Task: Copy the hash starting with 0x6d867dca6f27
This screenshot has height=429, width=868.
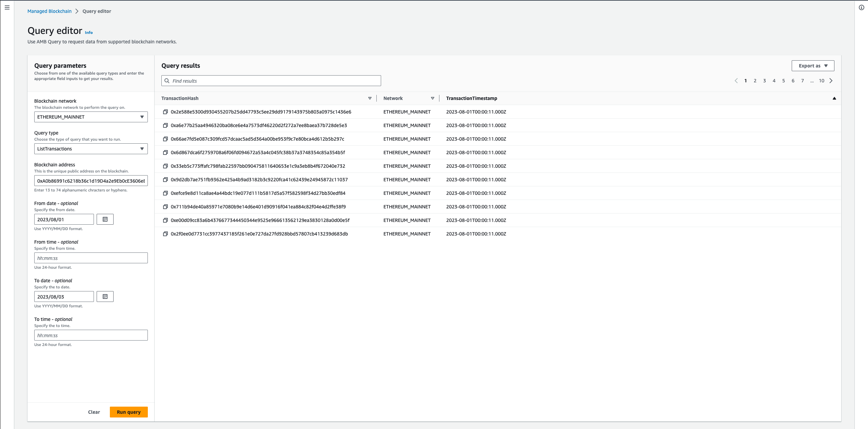Action: (x=165, y=152)
